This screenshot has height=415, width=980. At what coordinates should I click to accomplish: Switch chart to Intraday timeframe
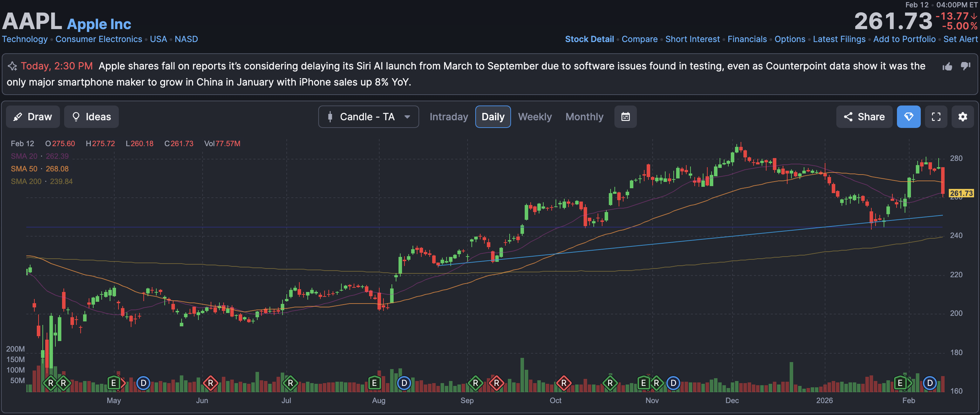[x=449, y=117]
